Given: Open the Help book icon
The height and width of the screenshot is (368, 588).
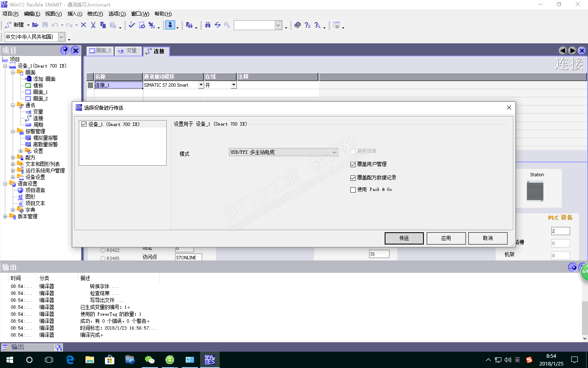Looking at the screenshot, I should pos(297,25).
